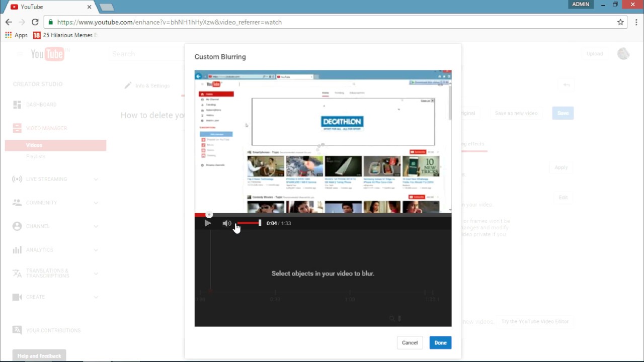This screenshot has height=362, width=644.
Task: Click the Analytics bar chart icon
Action: [17, 250]
